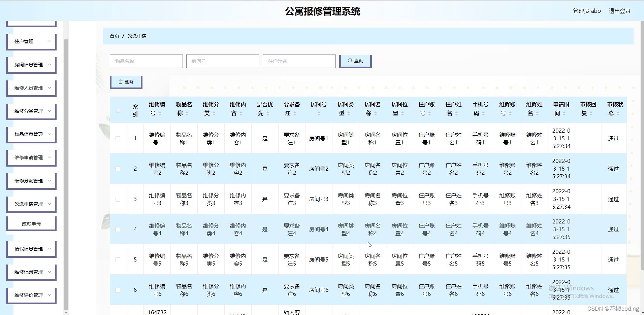Sort by 房间位置 column arrows

(402, 113)
